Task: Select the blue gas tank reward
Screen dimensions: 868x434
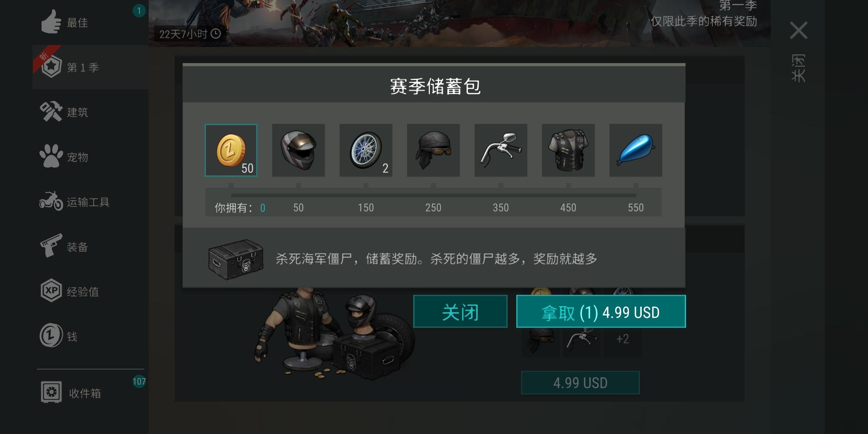Action: pyautogui.click(x=636, y=150)
